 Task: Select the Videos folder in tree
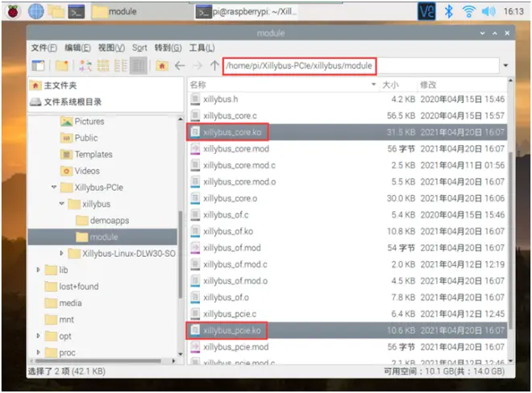point(80,171)
